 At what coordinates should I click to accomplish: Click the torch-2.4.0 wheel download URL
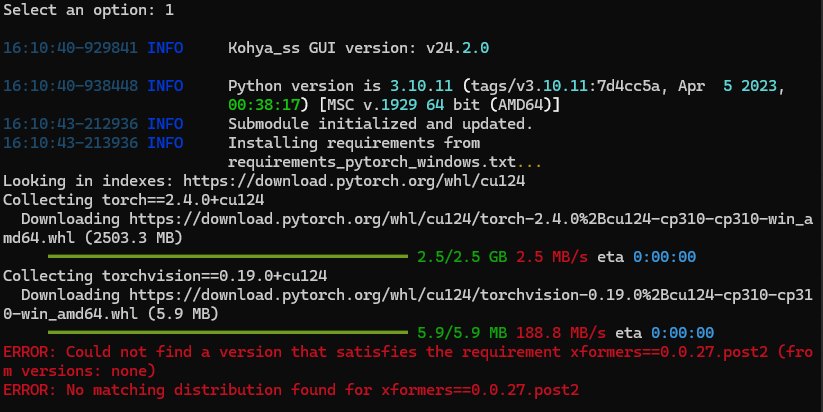(408, 228)
